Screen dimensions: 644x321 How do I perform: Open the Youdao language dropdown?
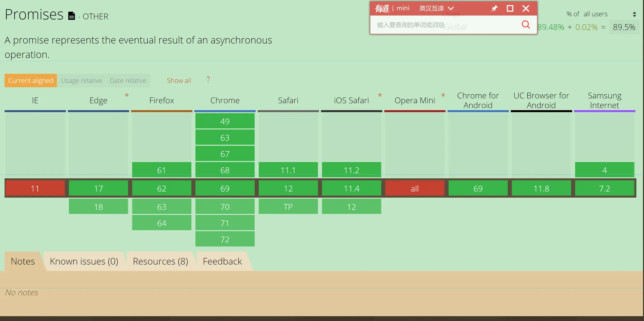[x=436, y=8]
